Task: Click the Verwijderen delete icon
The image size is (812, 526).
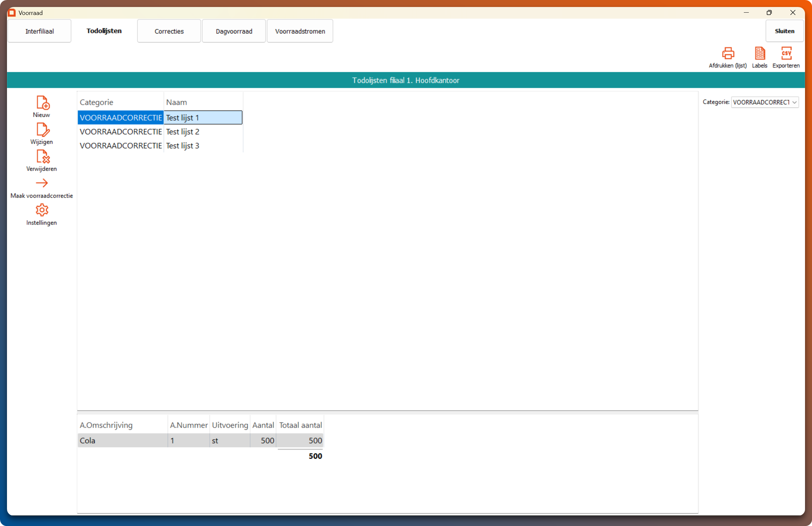Action: tap(42, 156)
